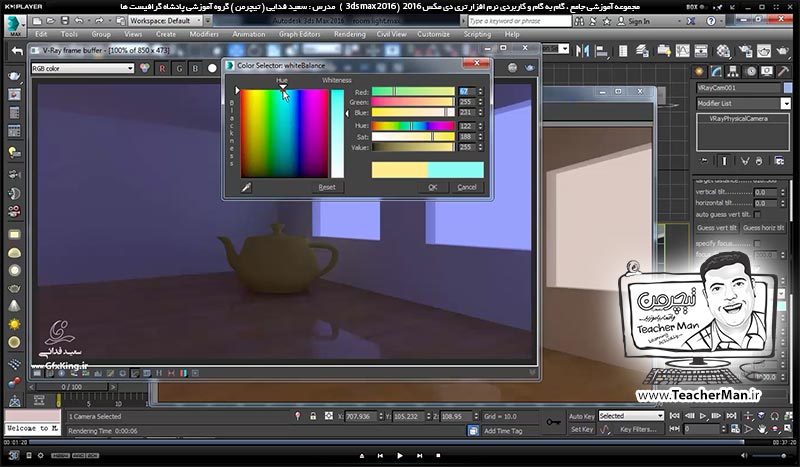Click the Create panel sun tab icon
This screenshot has height=467, width=800.
(699, 71)
